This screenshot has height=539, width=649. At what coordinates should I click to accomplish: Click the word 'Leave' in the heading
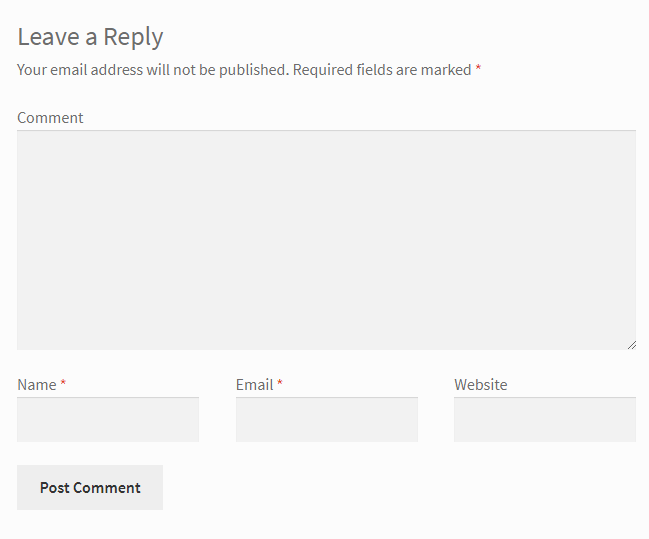(x=48, y=37)
